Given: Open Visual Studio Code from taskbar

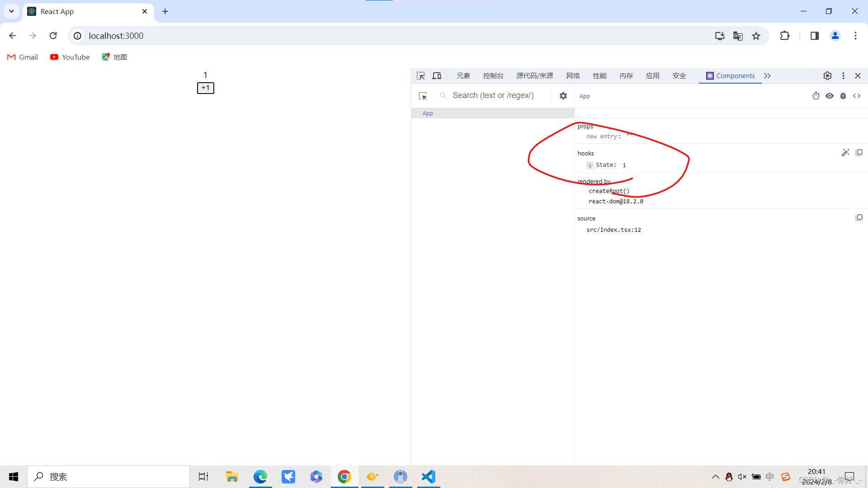Looking at the screenshot, I should 428,477.
